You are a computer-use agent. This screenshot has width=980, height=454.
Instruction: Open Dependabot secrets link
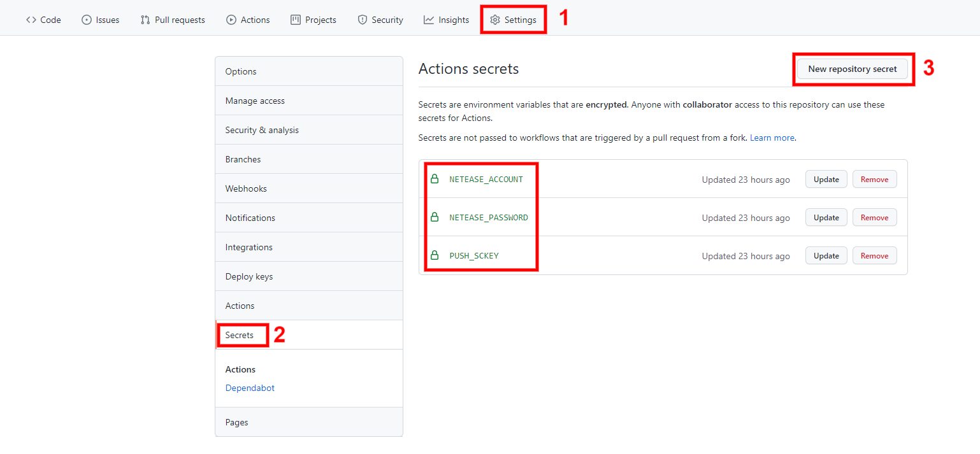tap(250, 388)
